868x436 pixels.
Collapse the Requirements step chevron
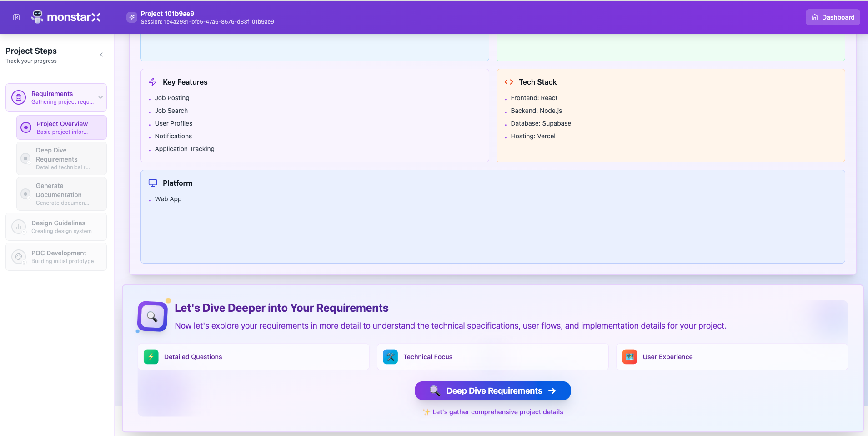(x=100, y=97)
